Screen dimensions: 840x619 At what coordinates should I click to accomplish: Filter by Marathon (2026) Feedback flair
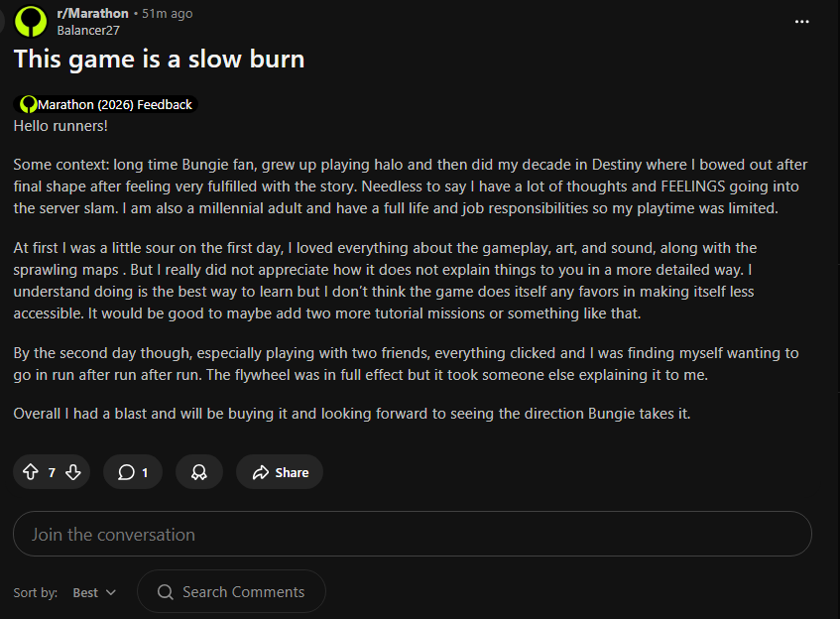point(114,104)
